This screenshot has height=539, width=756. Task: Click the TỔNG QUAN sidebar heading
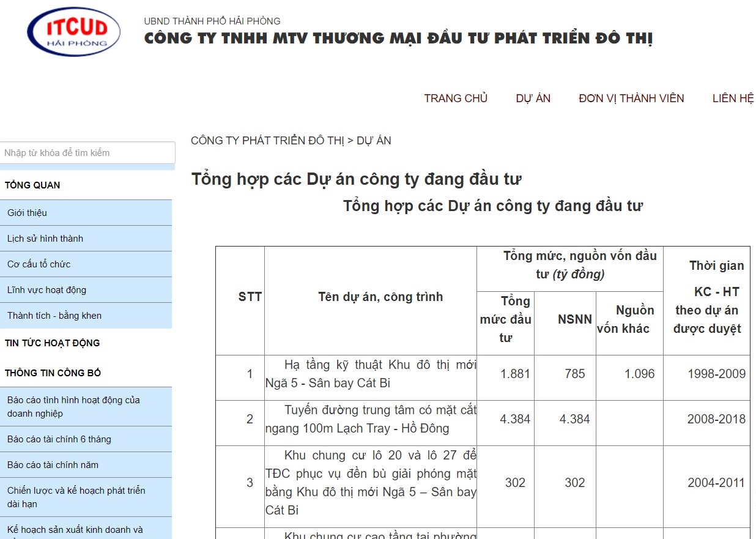(32, 185)
